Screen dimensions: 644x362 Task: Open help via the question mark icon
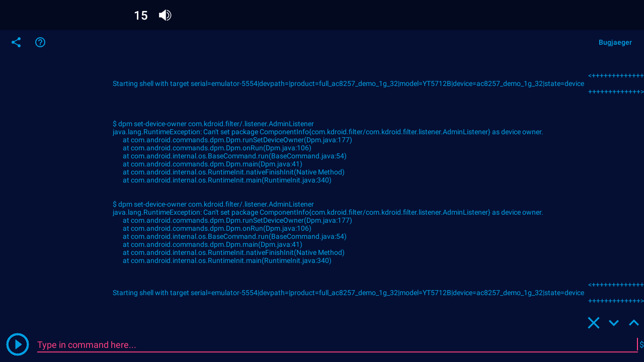pyautogui.click(x=40, y=42)
